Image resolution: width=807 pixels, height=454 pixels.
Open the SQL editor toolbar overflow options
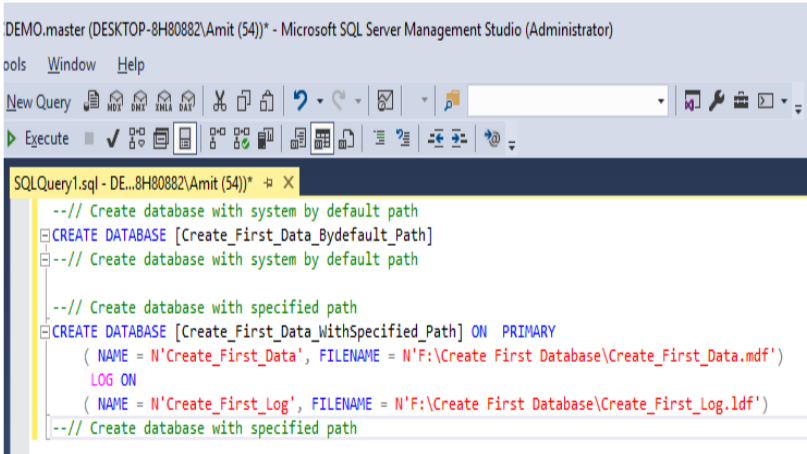point(512,146)
